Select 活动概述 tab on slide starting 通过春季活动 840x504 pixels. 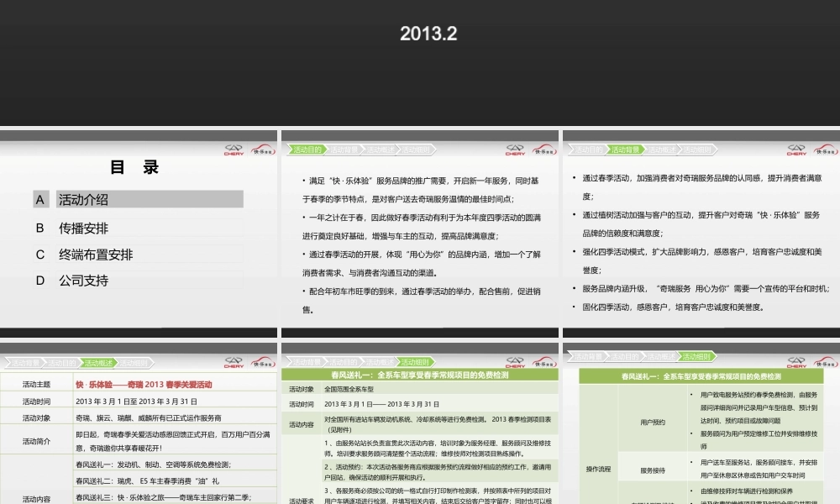click(662, 150)
